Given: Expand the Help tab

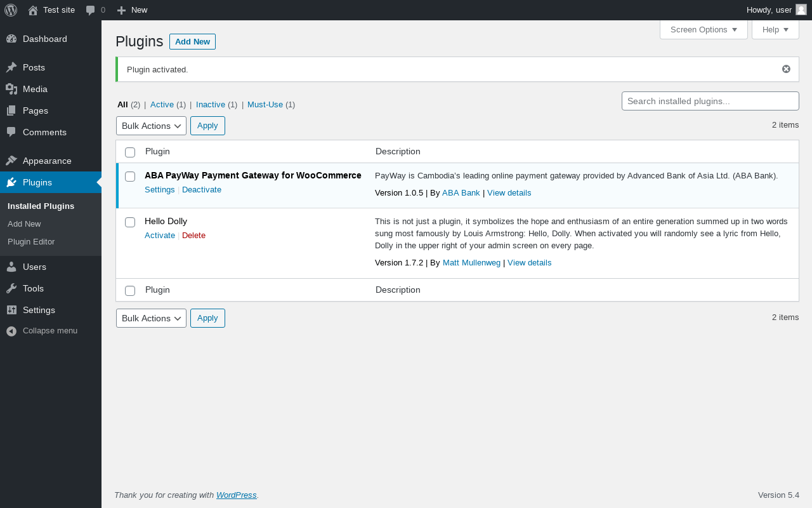Looking at the screenshot, I should pos(775,30).
